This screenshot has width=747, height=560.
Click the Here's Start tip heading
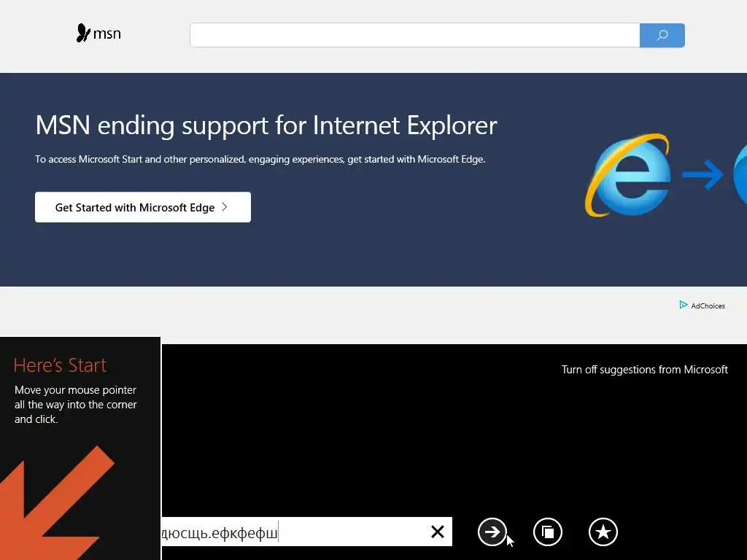tap(60, 365)
